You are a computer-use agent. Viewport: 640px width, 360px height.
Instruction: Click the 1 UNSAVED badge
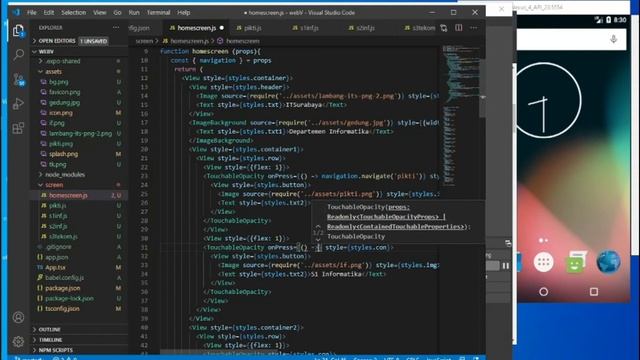[93, 41]
